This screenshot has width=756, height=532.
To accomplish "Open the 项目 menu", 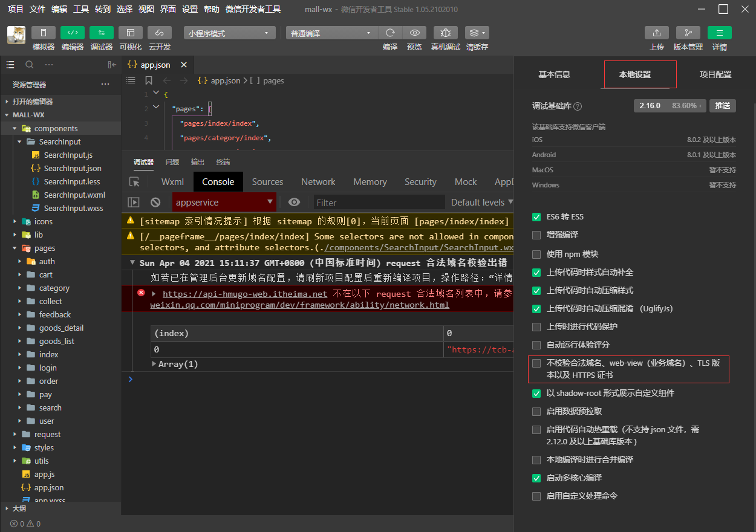I will (x=16, y=9).
